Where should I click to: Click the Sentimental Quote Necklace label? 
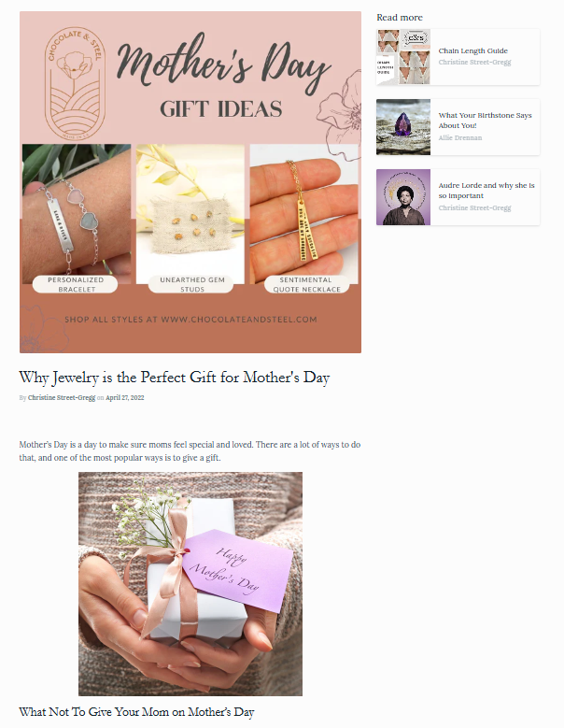click(x=306, y=284)
